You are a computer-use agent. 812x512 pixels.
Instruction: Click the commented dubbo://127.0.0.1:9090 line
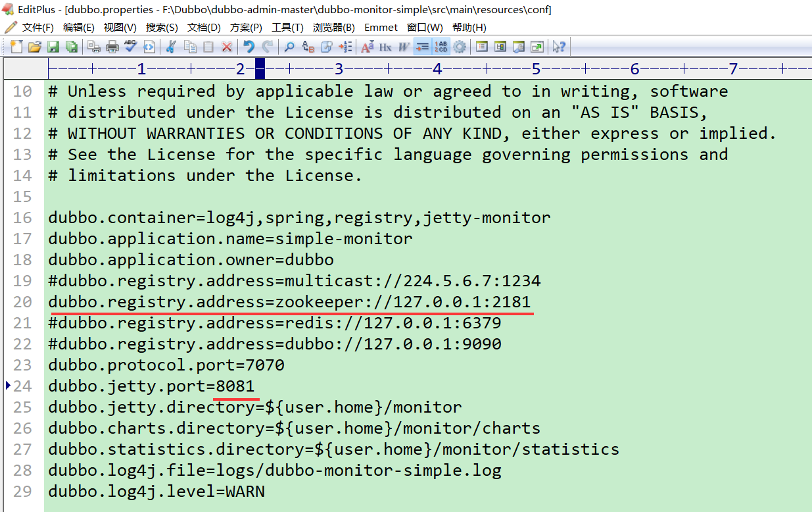click(275, 344)
